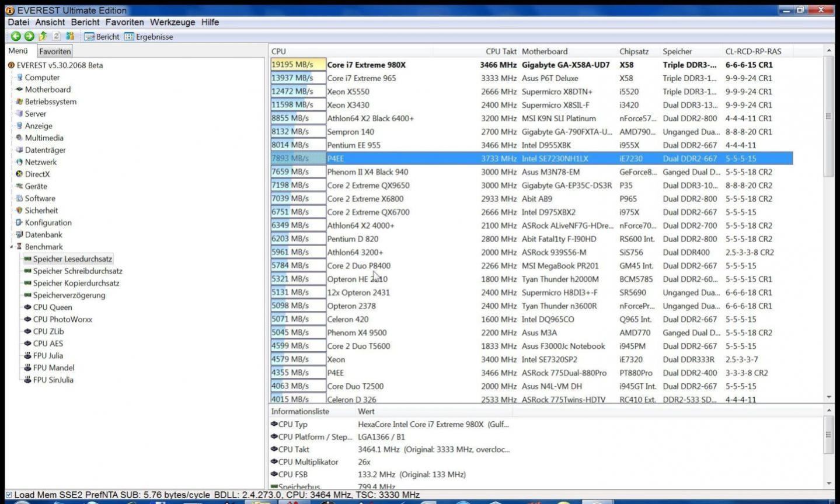Select the CPU ZLib benchmark
The width and height of the screenshot is (840, 504).
tap(44, 331)
